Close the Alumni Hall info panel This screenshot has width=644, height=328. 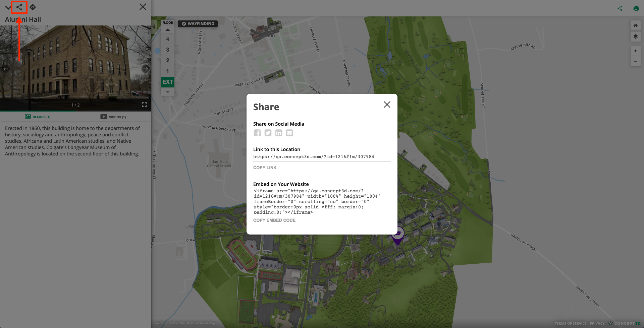click(143, 7)
